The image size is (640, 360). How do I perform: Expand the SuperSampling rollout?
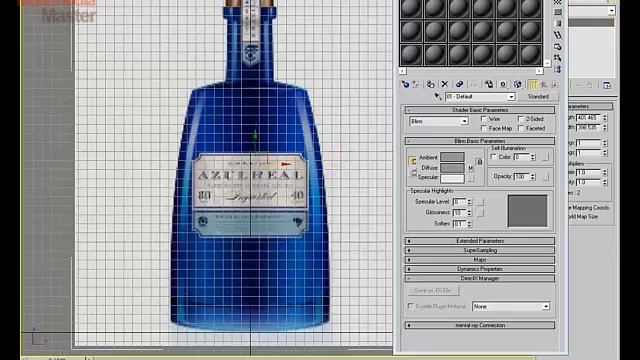tap(480, 250)
